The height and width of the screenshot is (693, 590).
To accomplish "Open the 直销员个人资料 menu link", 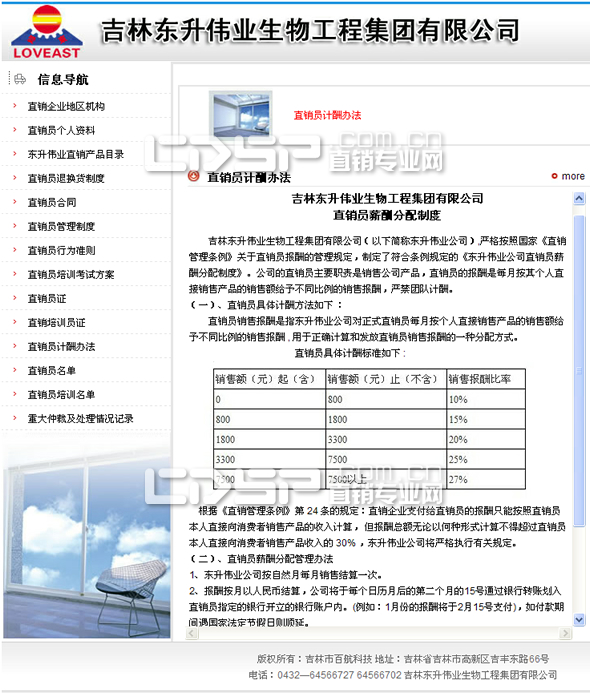I will point(61,130).
